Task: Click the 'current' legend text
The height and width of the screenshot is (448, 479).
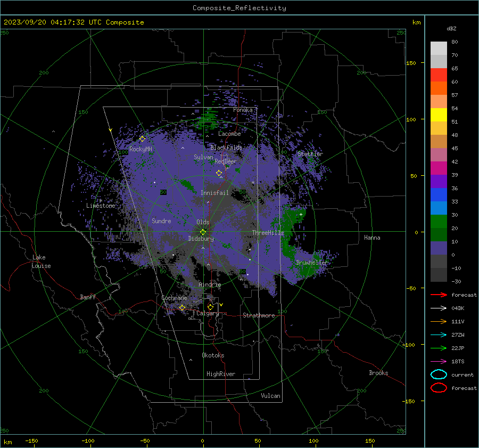Action: (x=462, y=374)
